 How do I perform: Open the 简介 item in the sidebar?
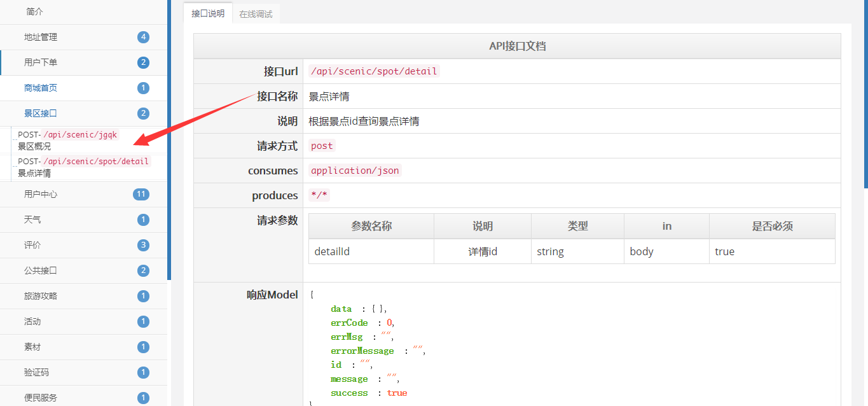pyautogui.click(x=35, y=11)
